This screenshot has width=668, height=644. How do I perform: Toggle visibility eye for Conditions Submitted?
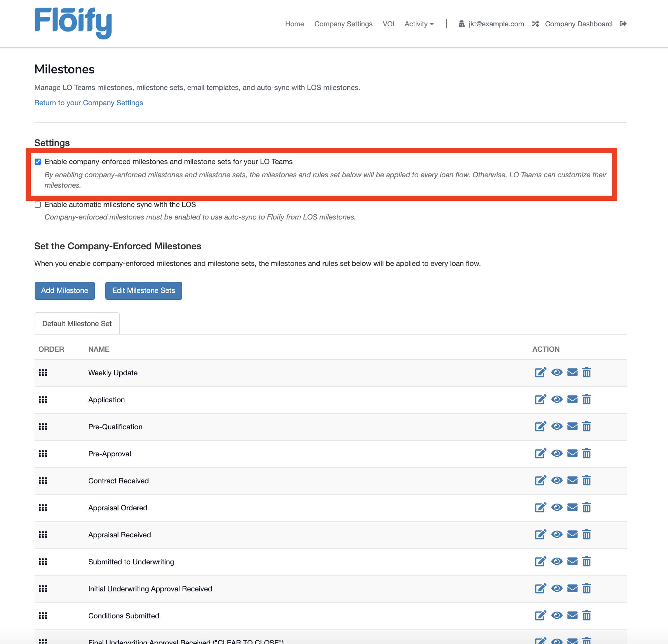[557, 616]
